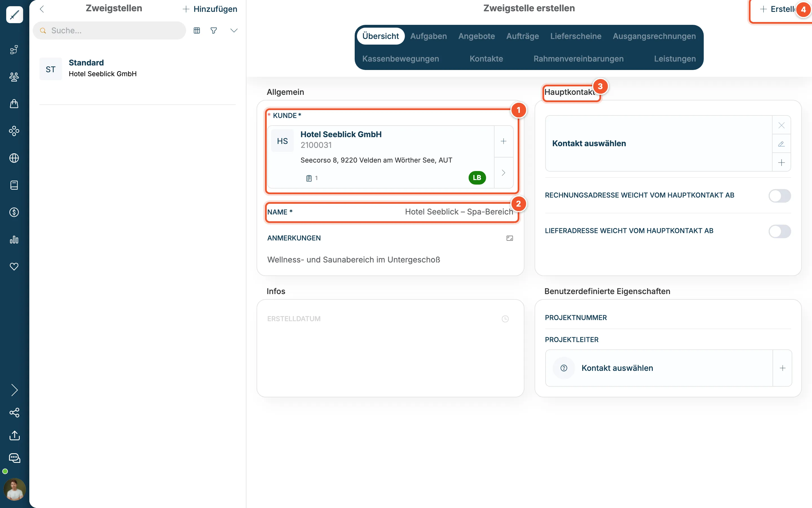Edit the Hauptkontakt with pencil icon
The image size is (812, 508).
[x=781, y=144]
